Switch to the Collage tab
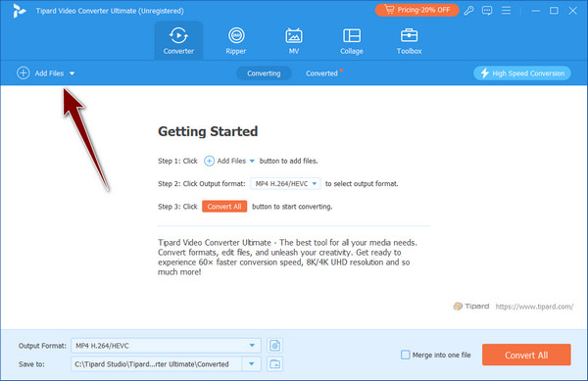The width and height of the screenshot is (588, 381). tap(352, 41)
